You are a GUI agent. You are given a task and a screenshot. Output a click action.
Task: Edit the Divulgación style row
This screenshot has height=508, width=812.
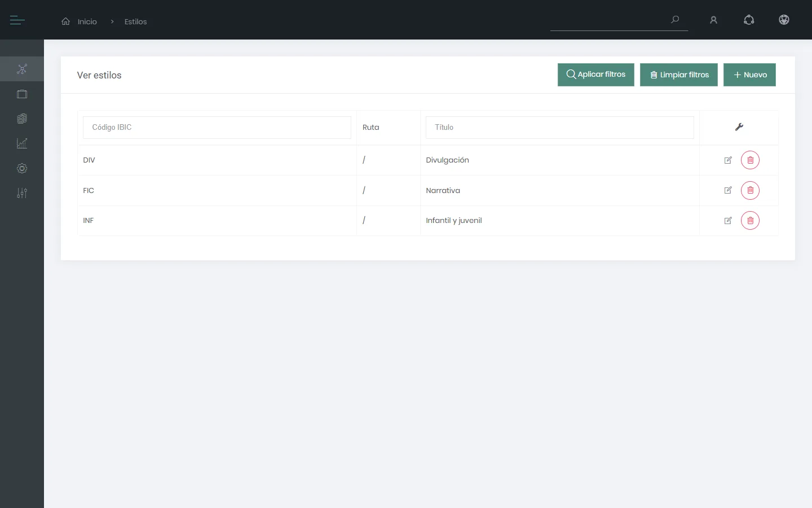coord(728,160)
